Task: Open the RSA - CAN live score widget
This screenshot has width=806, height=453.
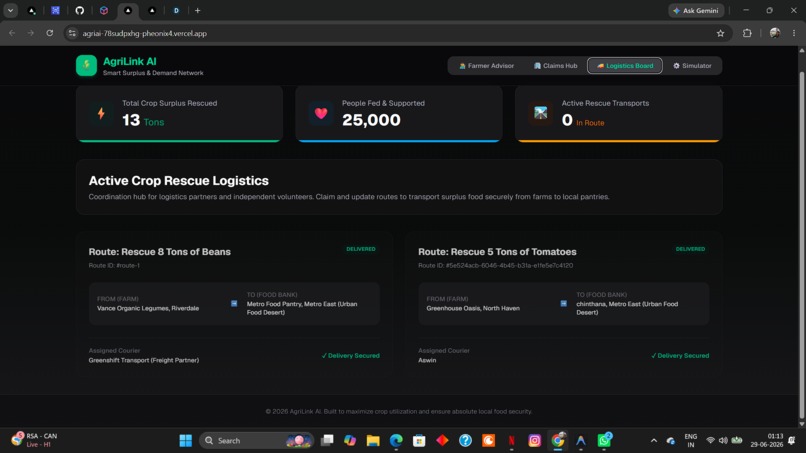Action: coord(34,440)
